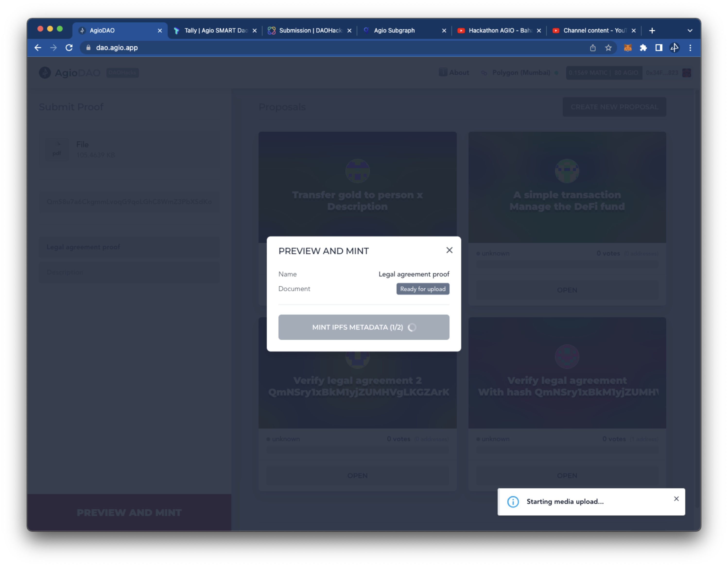Viewport: 728px width, 567px height.
Task: Click the vote progress bar of A simple transaction
Action: pyautogui.click(x=567, y=265)
